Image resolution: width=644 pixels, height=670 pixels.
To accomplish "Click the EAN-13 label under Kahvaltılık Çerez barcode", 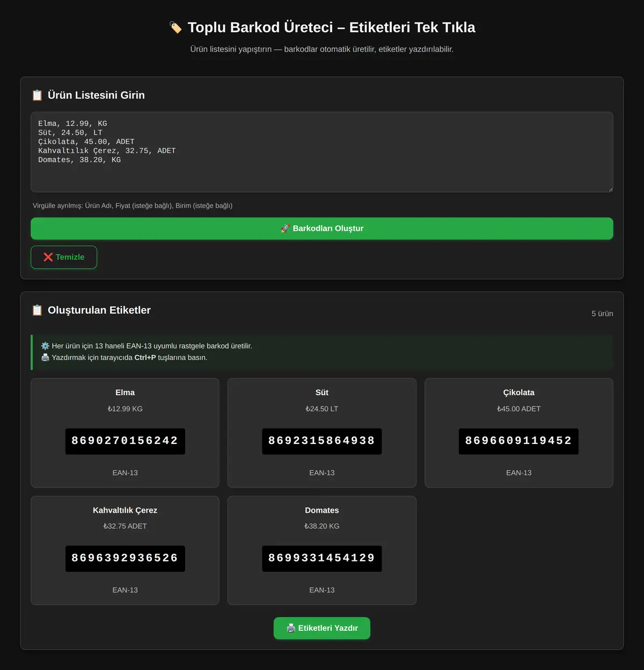I will [125, 590].
